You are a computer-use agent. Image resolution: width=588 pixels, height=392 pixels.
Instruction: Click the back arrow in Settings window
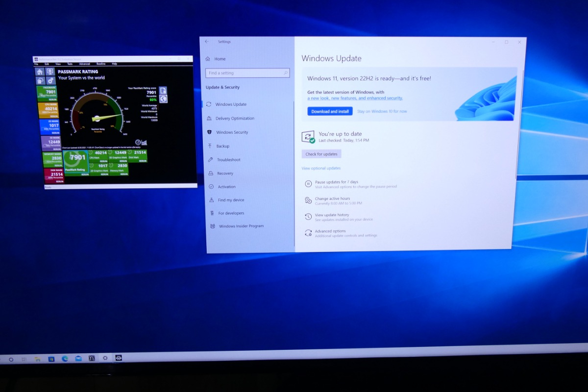click(207, 42)
